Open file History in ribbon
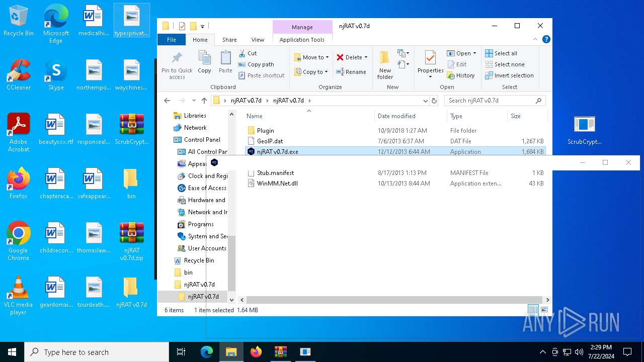Image resolution: width=644 pixels, height=362 pixels. [x=460, y=75]
